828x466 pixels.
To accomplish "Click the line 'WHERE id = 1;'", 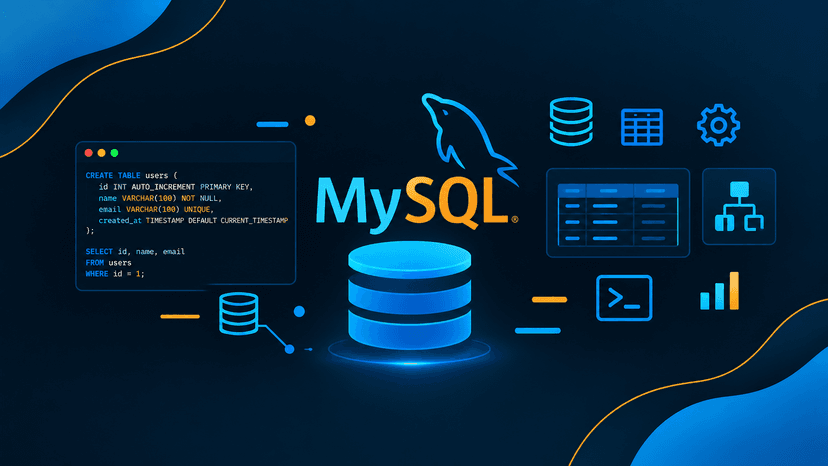I will (x=115, y=274).
